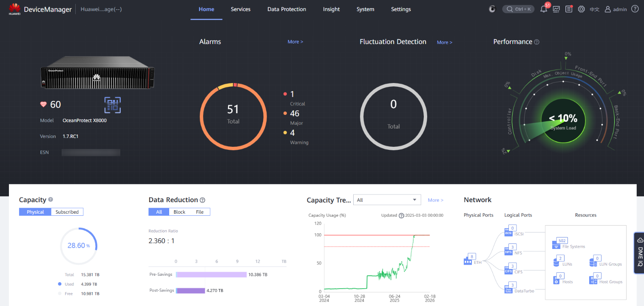
Task: Open the alarm bell notifications
Action: 544,9
